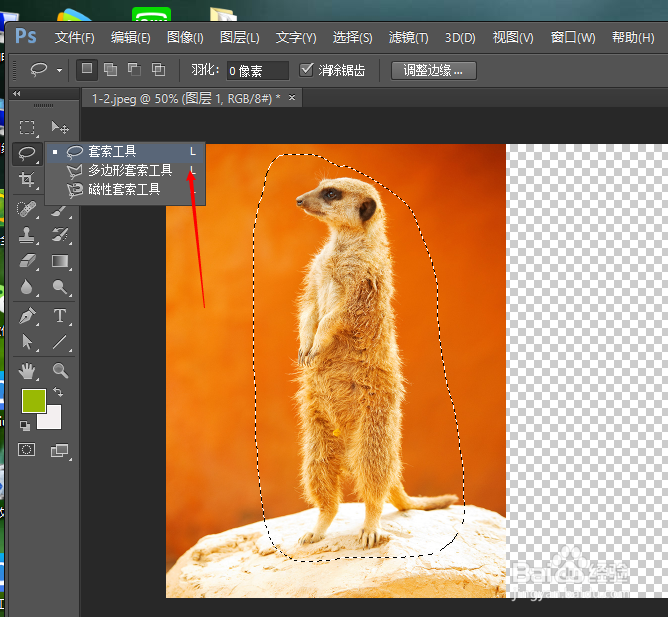This screenshot has height=617, width=668.
Task: Select the Zoom tool in toolbox
Action: coord(60,371)
